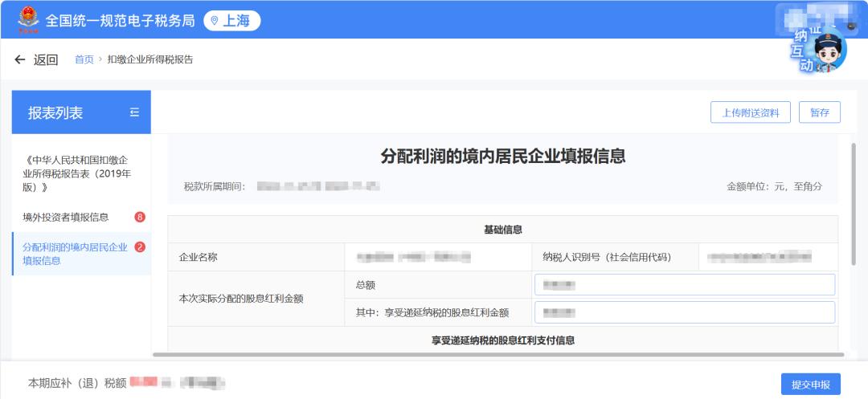Click the 享受递延纳税的股息红利金额 input field
The width and height of the screenshot is (868, 399).
[684, 312]
